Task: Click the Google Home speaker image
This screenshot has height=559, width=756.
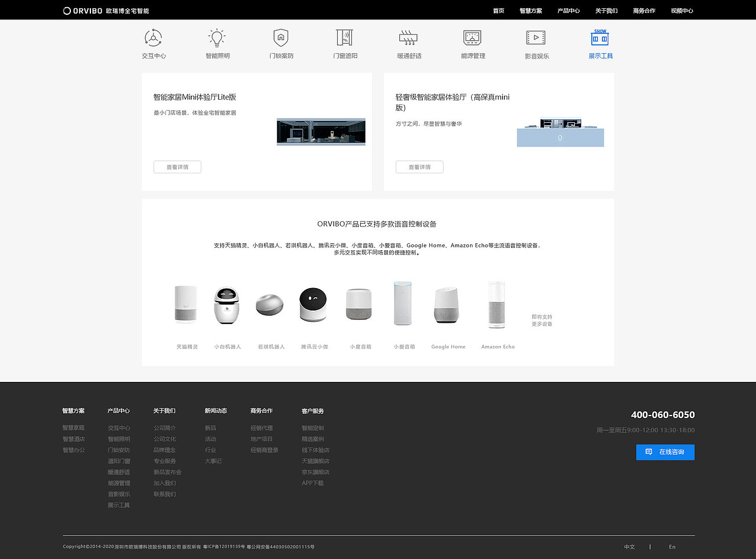Action: coord(447,305)
